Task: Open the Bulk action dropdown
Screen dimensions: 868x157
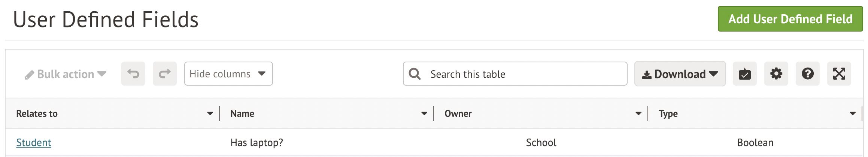Action: click(66, 74)
